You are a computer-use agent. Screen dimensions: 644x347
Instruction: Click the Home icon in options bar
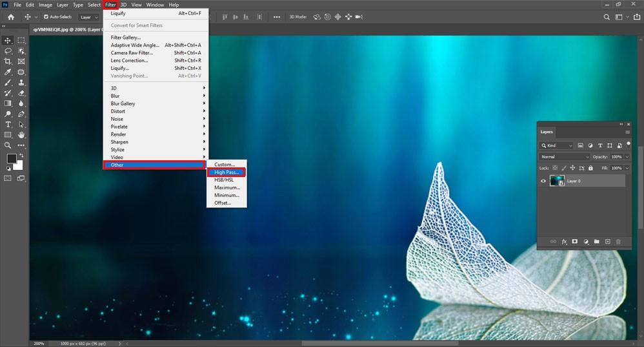[x=11, y=17]
